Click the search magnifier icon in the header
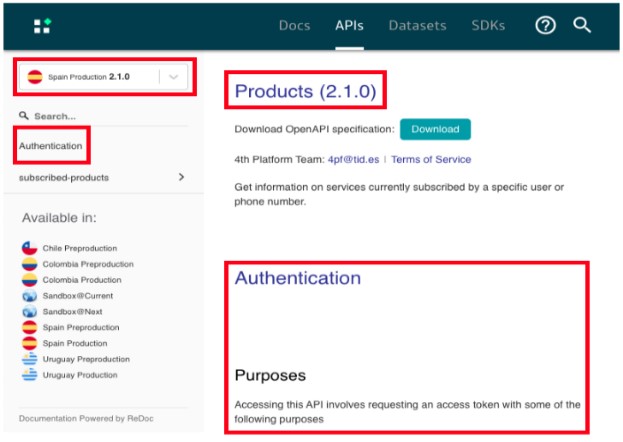The image size is (623, 442). click(582, 25)
